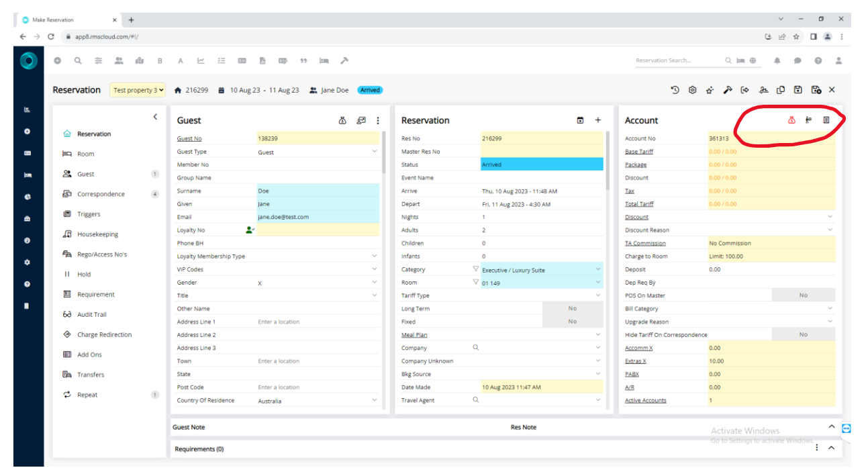Toggle Hide Tariff On Correspondence switch

803,334
